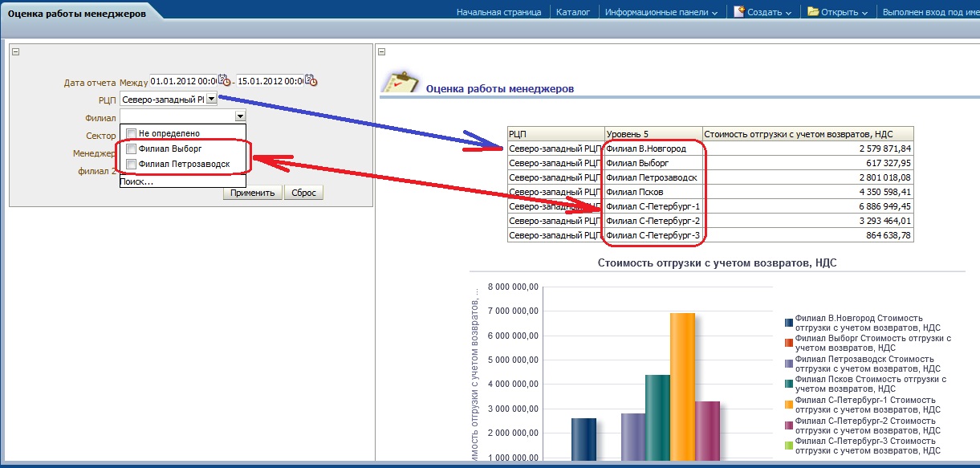980x468 pixels.
Task: Tick the Не определено checkbox
Action: click(131, 133)
